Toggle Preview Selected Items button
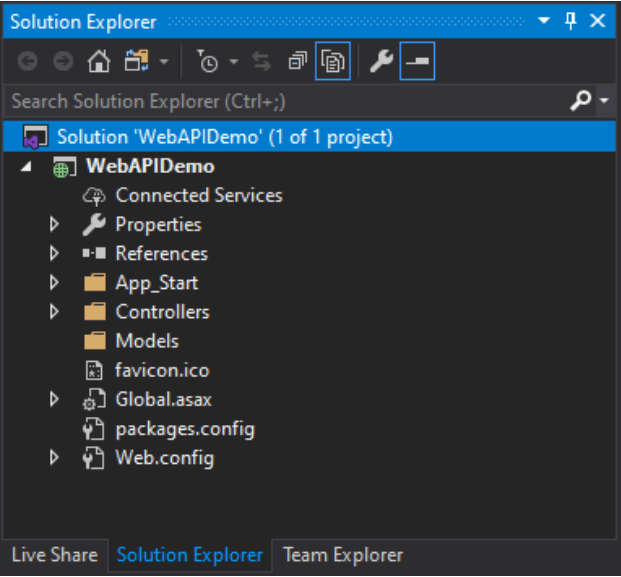Screen dimensions: 621x577 [x=416, y=62]
